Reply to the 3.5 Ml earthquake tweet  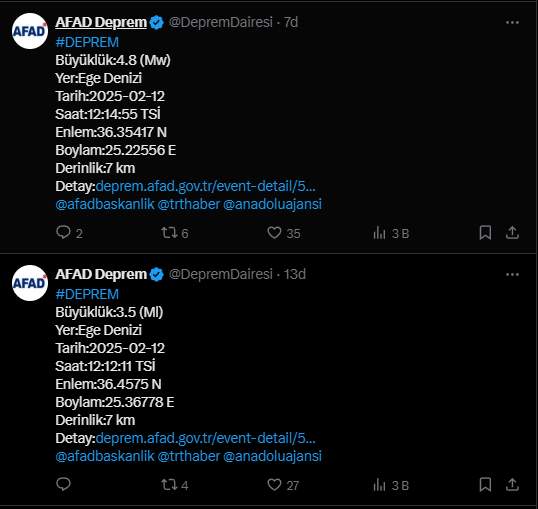(x=63, y=484)
